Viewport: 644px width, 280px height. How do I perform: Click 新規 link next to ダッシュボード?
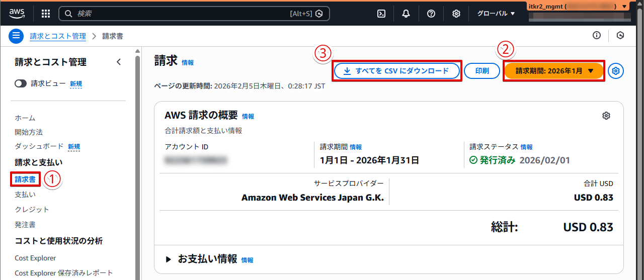74,147
